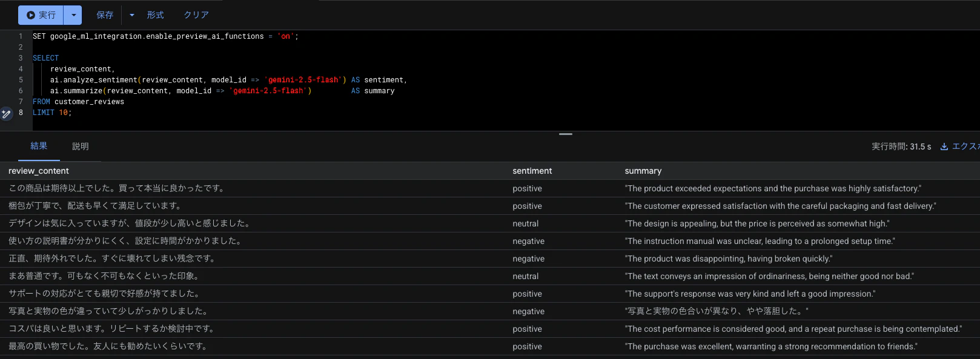Image resolution: width=980 pixels, height=359 pixels.
Task: Click the 実行時間: 31.5 s label
Action: coord(901,147)
